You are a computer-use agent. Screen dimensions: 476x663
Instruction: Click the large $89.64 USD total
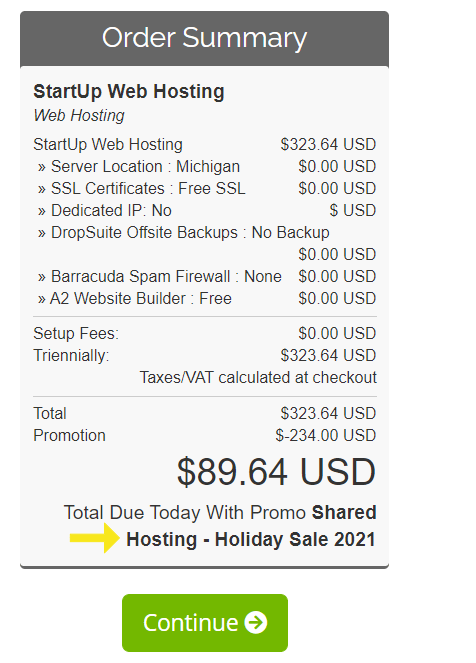click(x=276, y=471)
